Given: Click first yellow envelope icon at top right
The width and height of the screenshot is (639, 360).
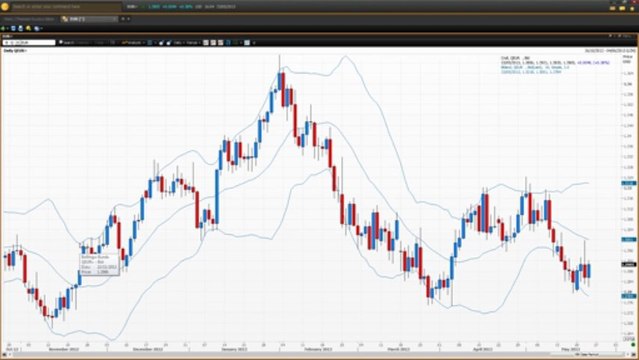Looking at the screenshot, I should point(612,9).
